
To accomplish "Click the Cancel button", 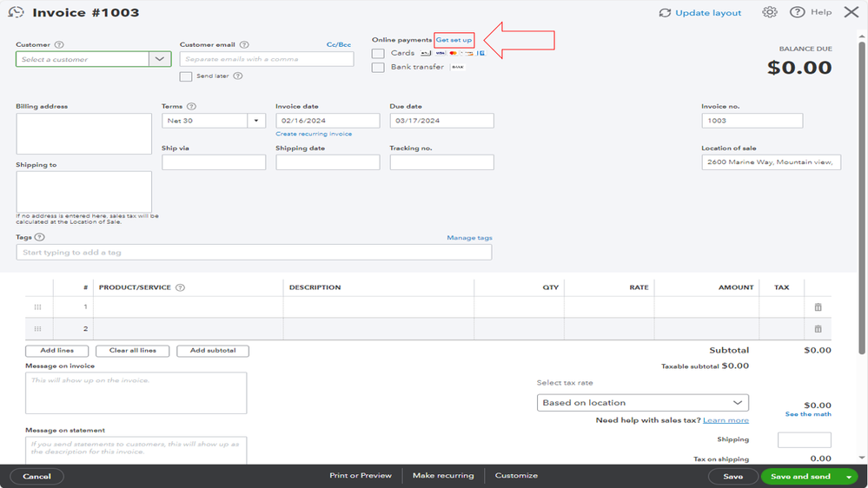I will tap(36, 477).
